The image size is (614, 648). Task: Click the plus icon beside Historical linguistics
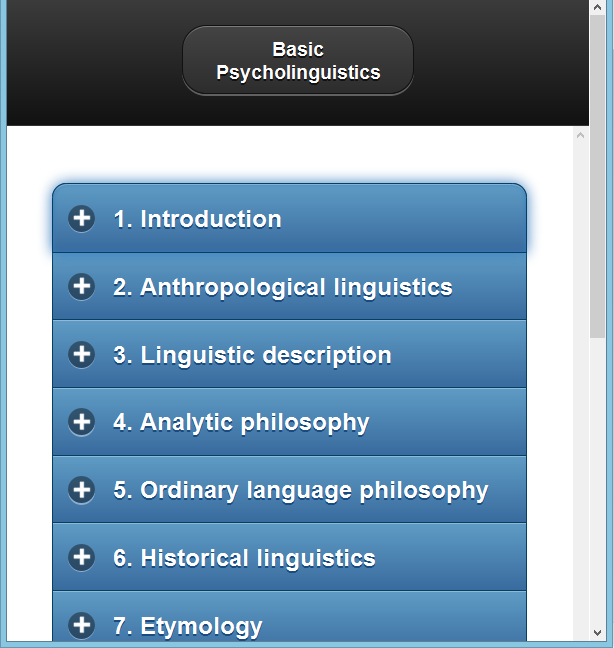click(x=82, y=557)
